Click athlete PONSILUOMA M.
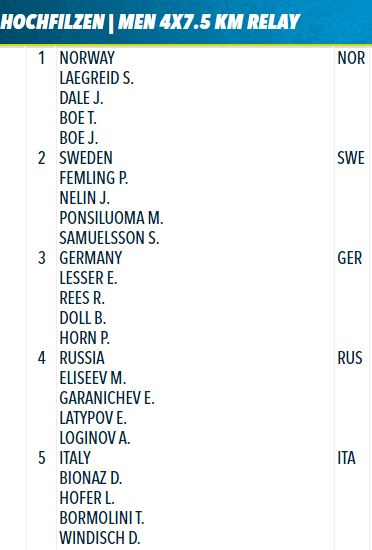Viewport: 372px width, 550px height. click(x=111, y=218)
